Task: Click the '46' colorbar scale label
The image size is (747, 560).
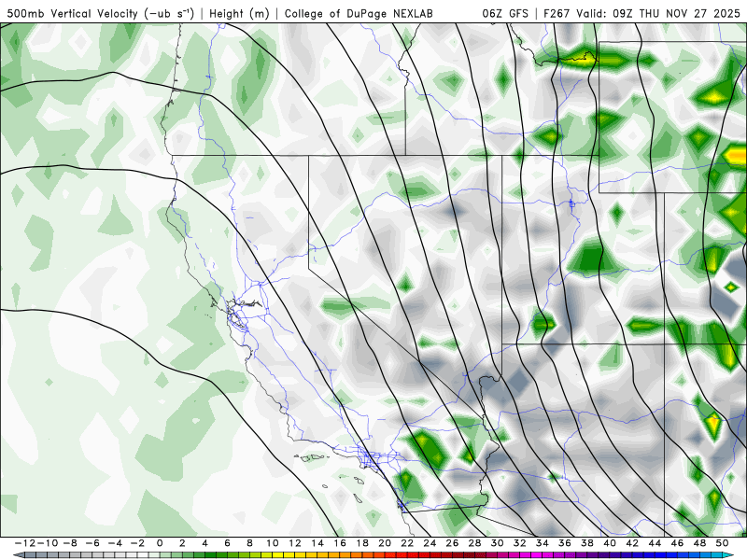Action: coord(678,543)
